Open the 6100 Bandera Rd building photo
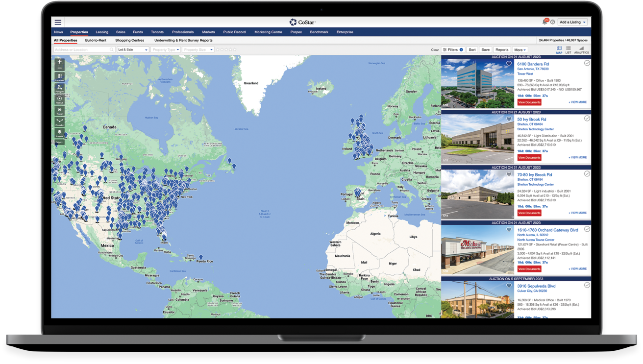The image size is (643, 364). coord(477,84)
